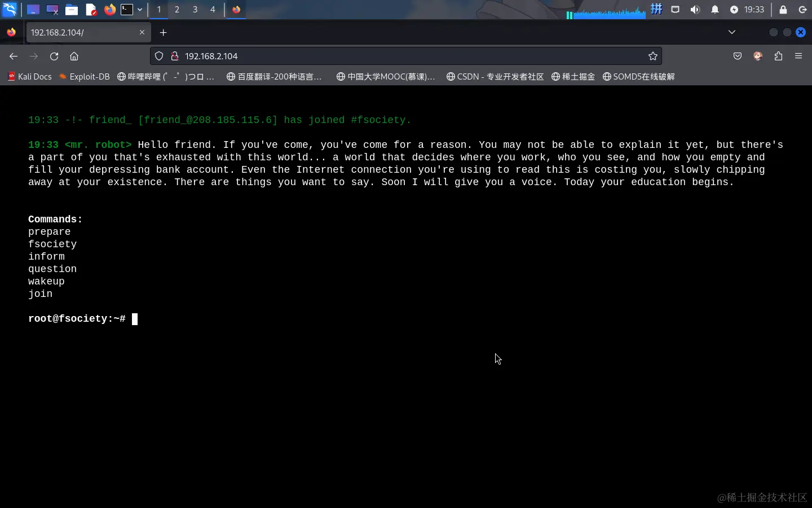Reload the current page
The image size is (812, 508).
[x=54, y=56]
